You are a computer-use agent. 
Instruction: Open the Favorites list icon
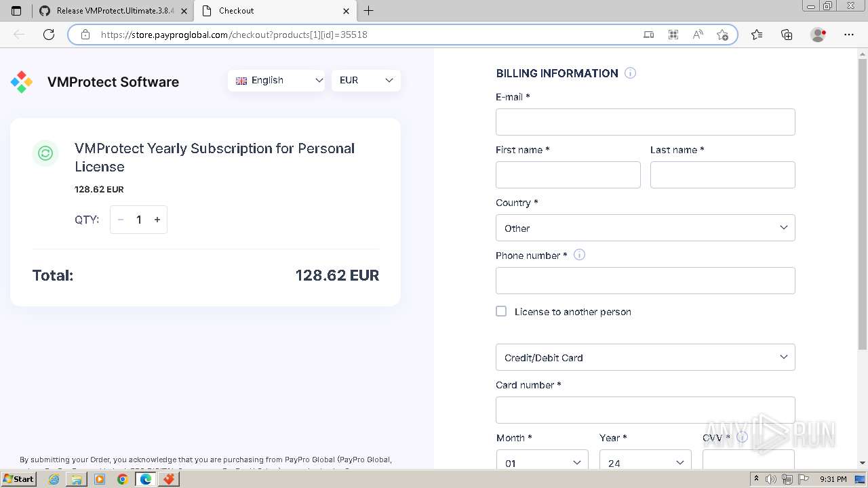pos(757,35)
